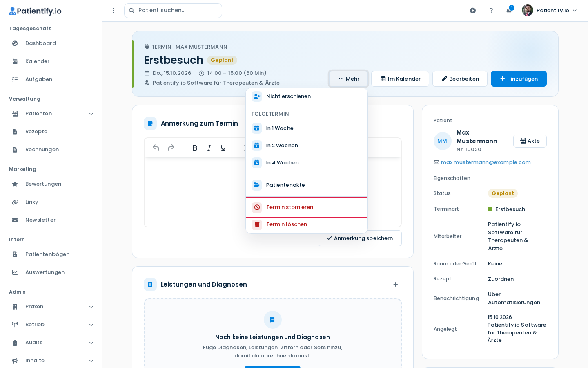
Task: Click the vertical dots menu beside search
Action: pos(114,11)
